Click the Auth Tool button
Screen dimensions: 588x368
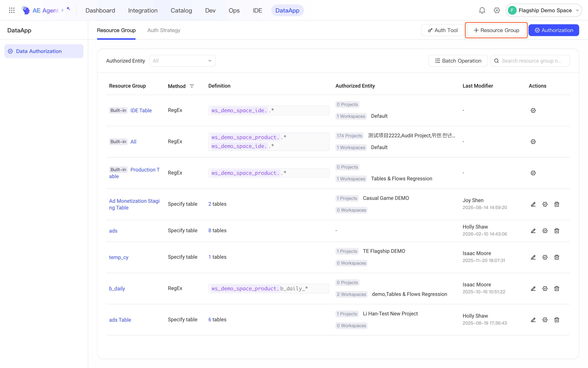(x=443, y=30)
